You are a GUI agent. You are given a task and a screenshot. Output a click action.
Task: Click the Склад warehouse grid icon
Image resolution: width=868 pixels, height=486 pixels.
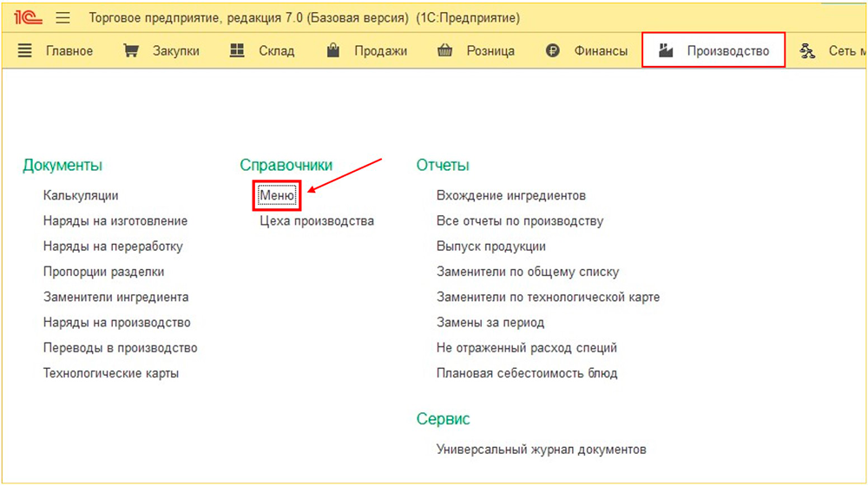pos(237,51)
